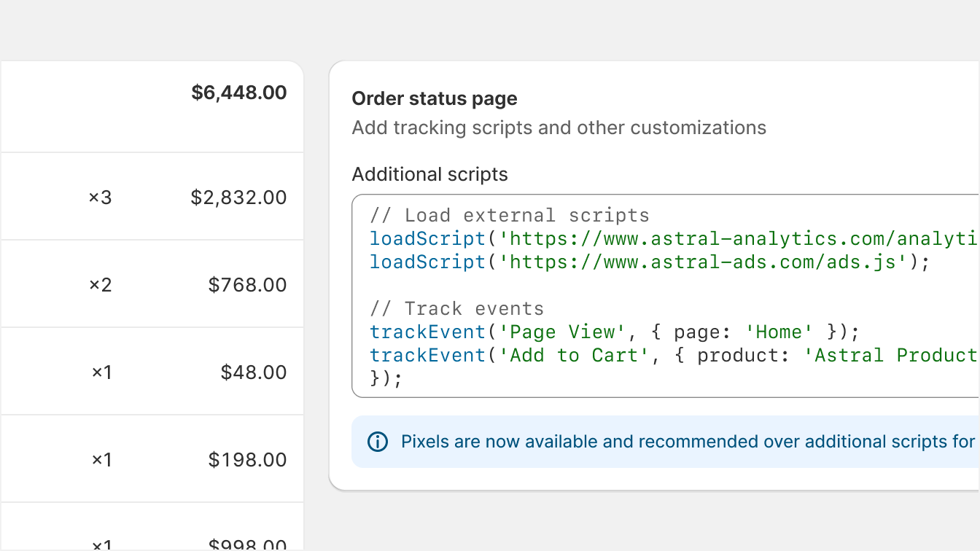Click inside the Additional scripts code box
This screenshot has width=980, height=551.
[x=666, y=296]
